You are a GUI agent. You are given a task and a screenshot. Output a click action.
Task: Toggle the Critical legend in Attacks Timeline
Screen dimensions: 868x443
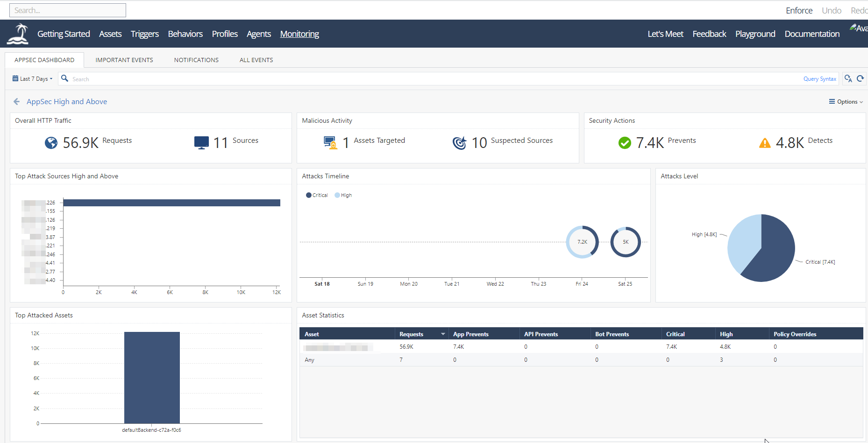point(317,195)
